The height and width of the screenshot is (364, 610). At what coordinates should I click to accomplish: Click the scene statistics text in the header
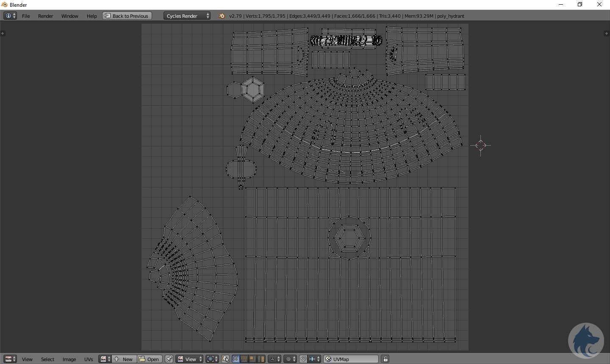(x=347, y=16)
